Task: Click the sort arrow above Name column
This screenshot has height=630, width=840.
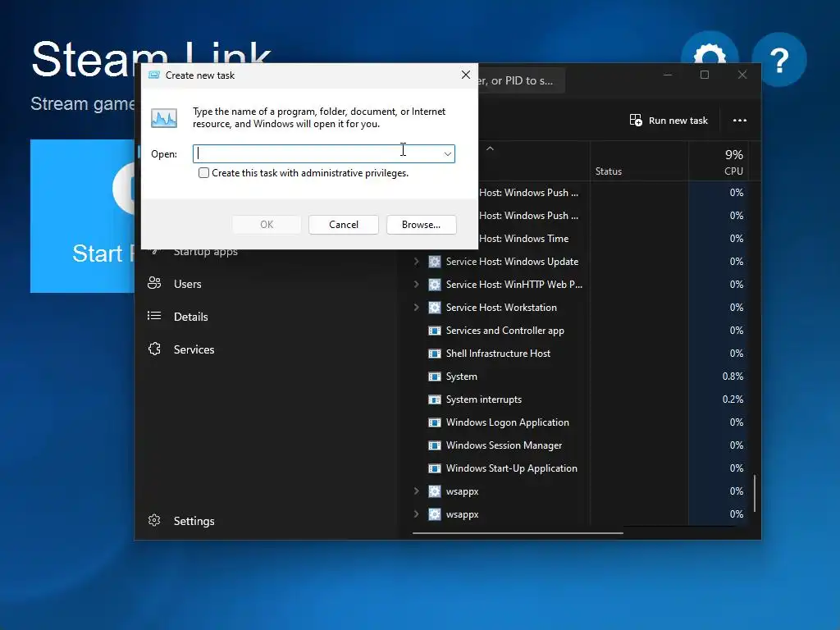Action: tap(490, 148)
